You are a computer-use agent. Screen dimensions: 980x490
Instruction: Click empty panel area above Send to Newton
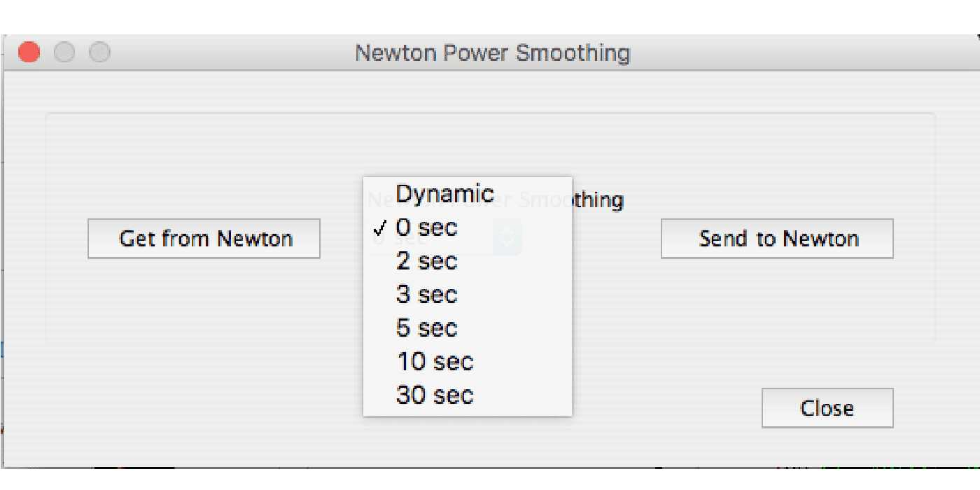(x=777, y=168)
